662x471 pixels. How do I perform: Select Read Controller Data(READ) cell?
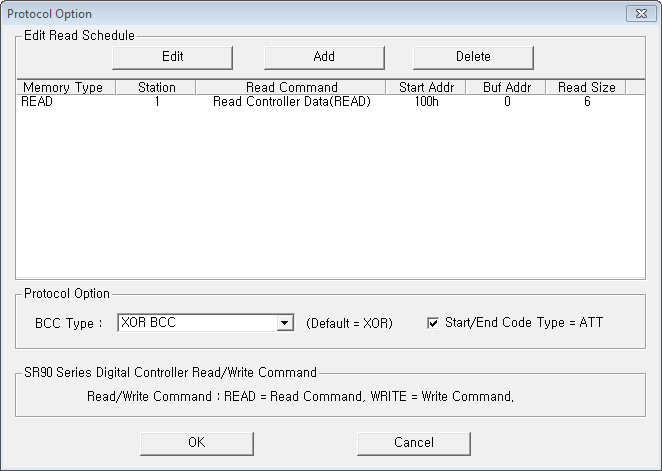(x=292, y=102)
